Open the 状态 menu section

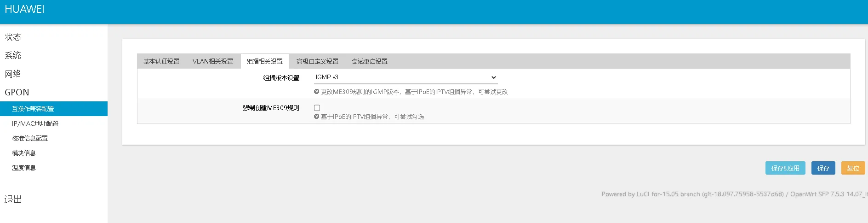point(13,37)
